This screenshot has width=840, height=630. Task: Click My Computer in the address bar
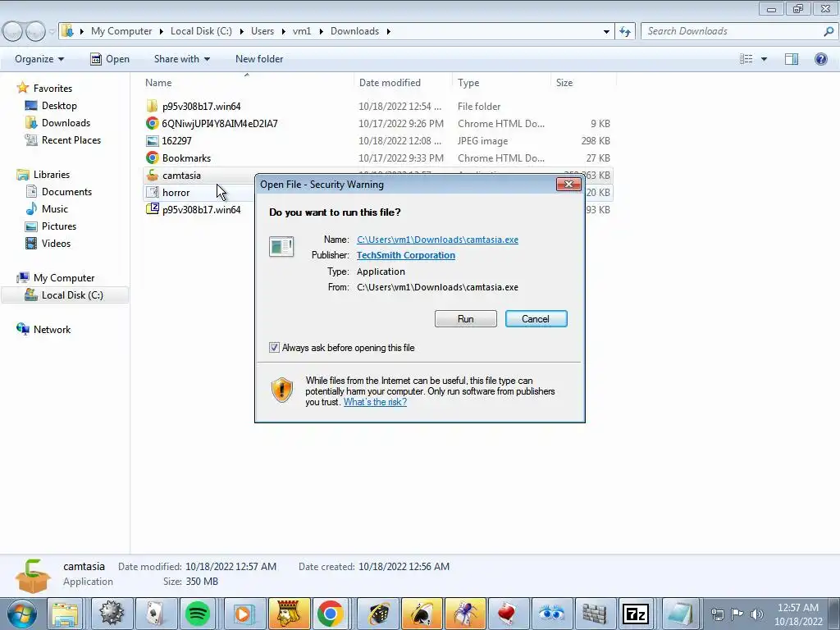121,31
